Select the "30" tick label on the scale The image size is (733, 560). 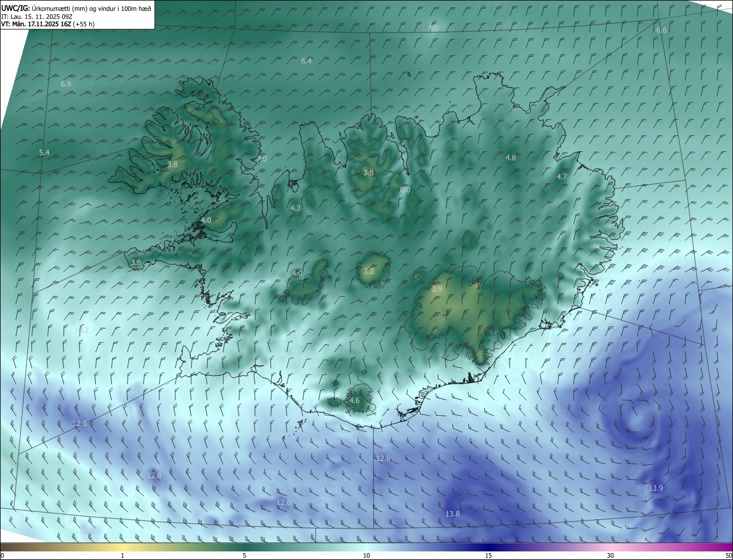click(610, 555)
